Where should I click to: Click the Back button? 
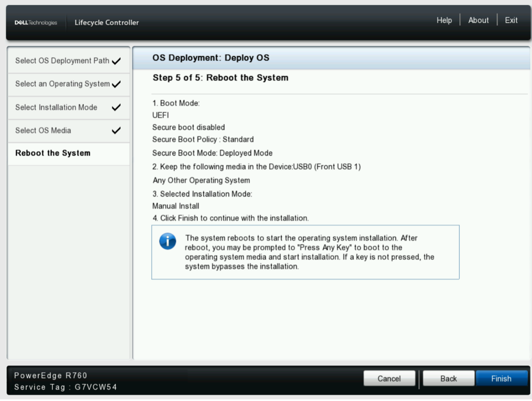(448, 379)
